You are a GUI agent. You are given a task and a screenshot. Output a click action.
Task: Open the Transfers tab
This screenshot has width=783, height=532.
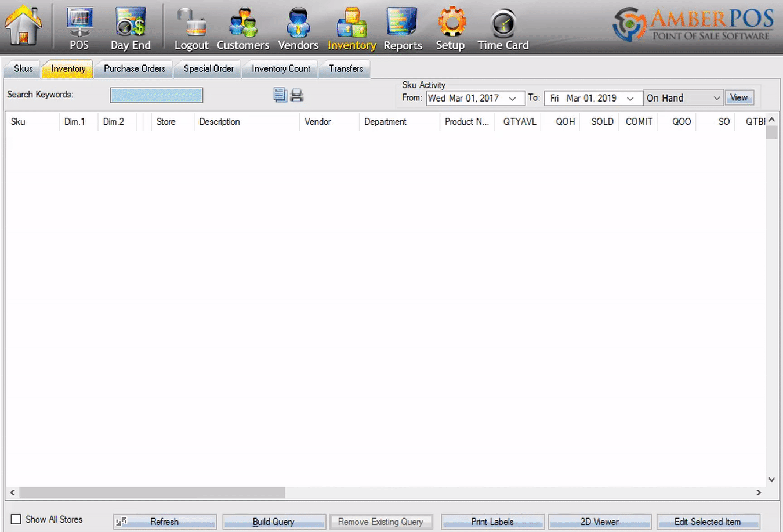[346, 68]
